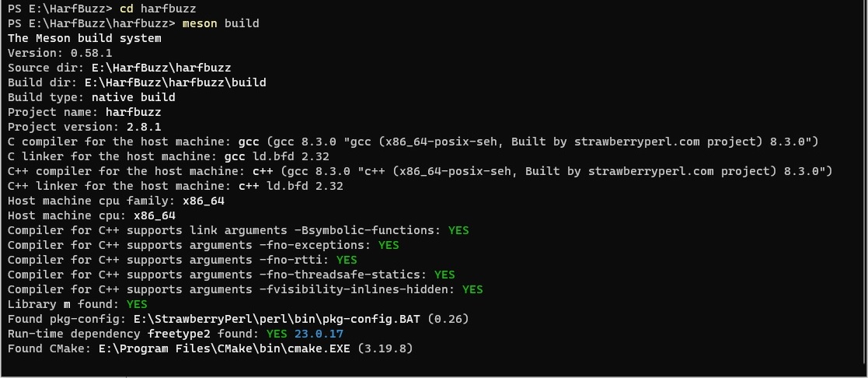Select 'The Meson build system' heading line

point(84,38)
